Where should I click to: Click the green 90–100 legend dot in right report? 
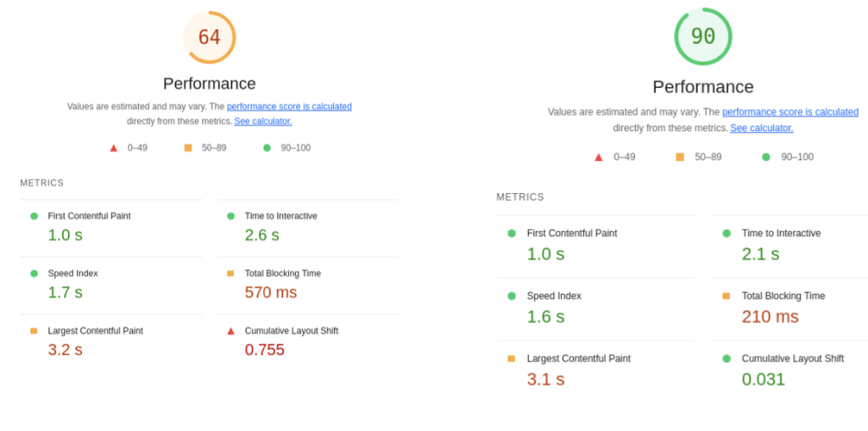pyautogui.click(x=766, y=157)
